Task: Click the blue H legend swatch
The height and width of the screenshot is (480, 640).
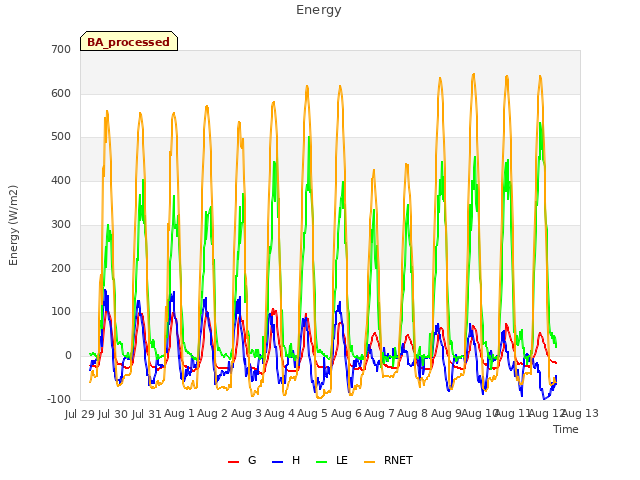Action: (x=277, y=462)
